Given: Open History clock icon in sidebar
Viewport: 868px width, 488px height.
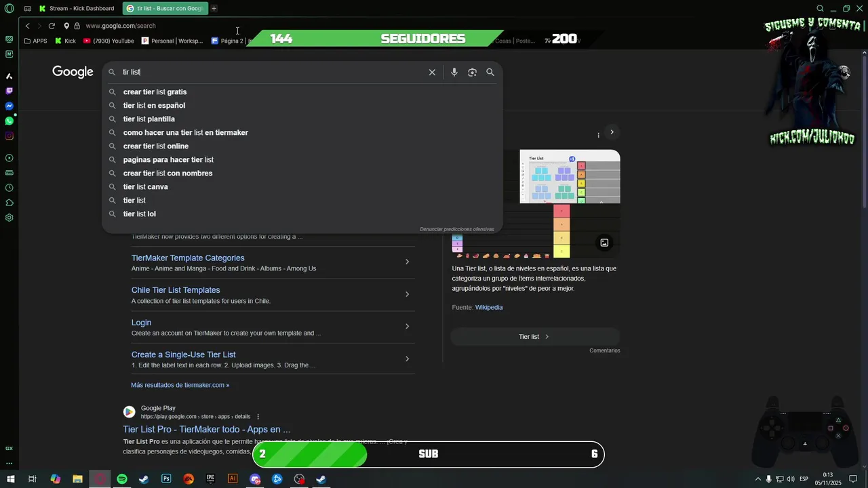Looking at the screenshot, I should pyautogui.click(x=9, y=188).
